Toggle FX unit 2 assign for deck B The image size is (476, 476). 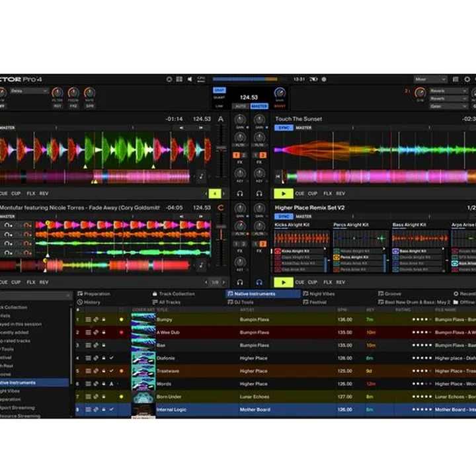[x=263, y=155]
